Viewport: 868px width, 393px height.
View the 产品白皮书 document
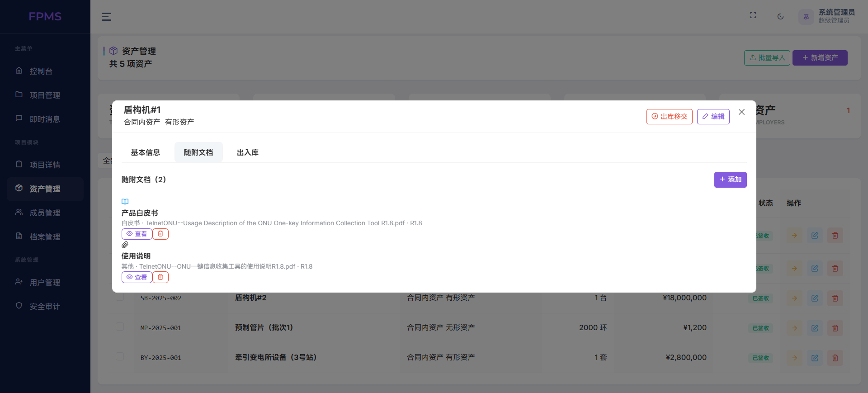click(137, 234)
